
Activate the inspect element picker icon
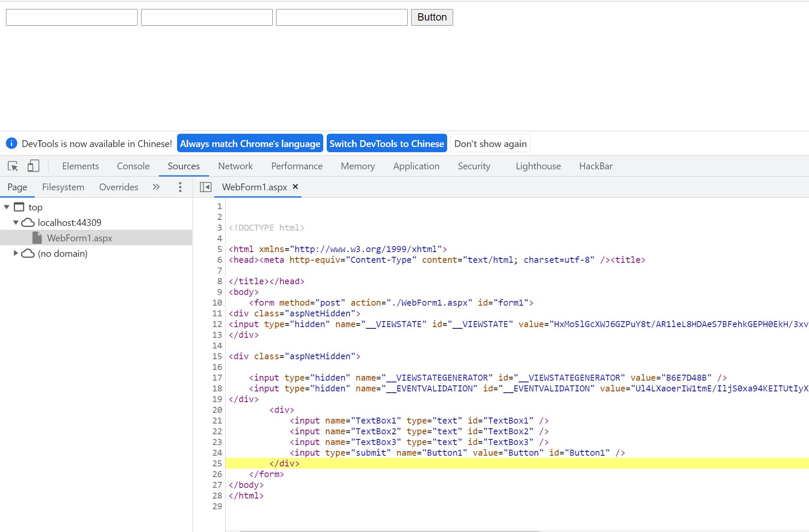[x=13, y=166]
